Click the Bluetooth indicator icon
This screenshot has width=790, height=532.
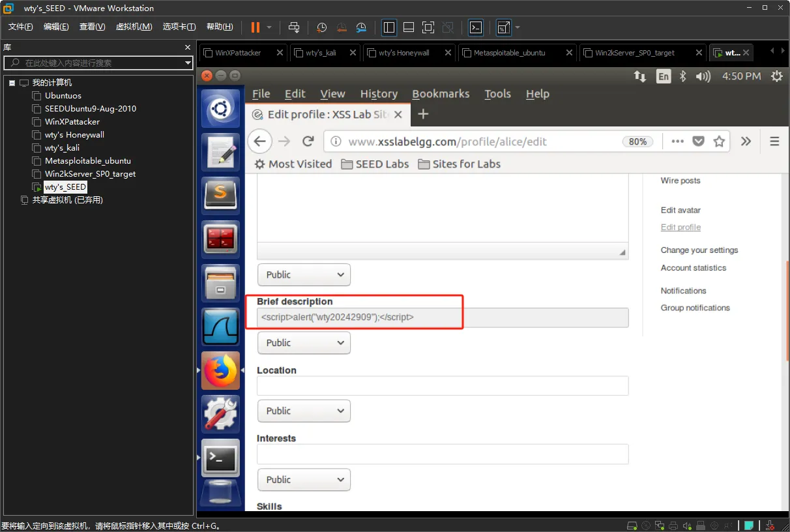pos(683,76)
